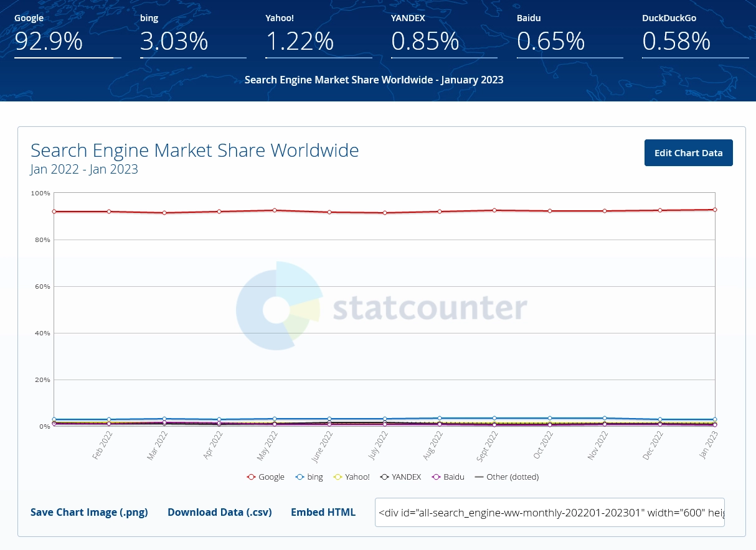
Task: Toggle Other (dotted) legend entry
Action: (506, 477)
